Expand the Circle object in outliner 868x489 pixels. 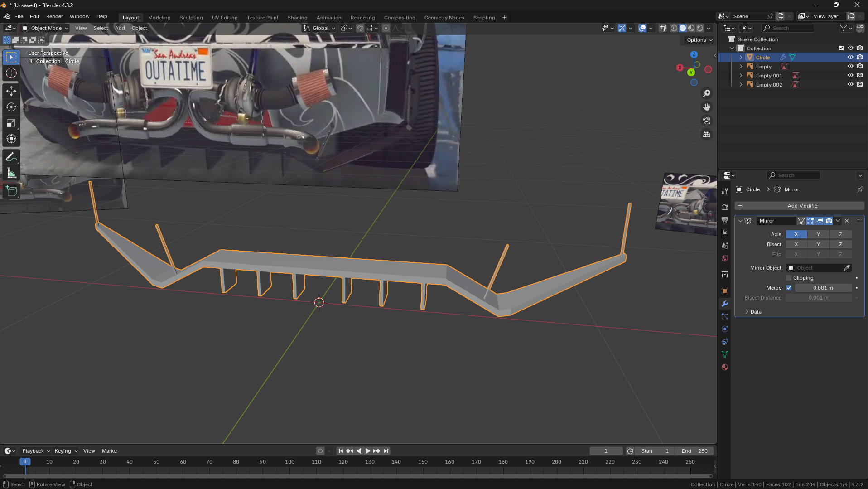click(x=741, y=58)
